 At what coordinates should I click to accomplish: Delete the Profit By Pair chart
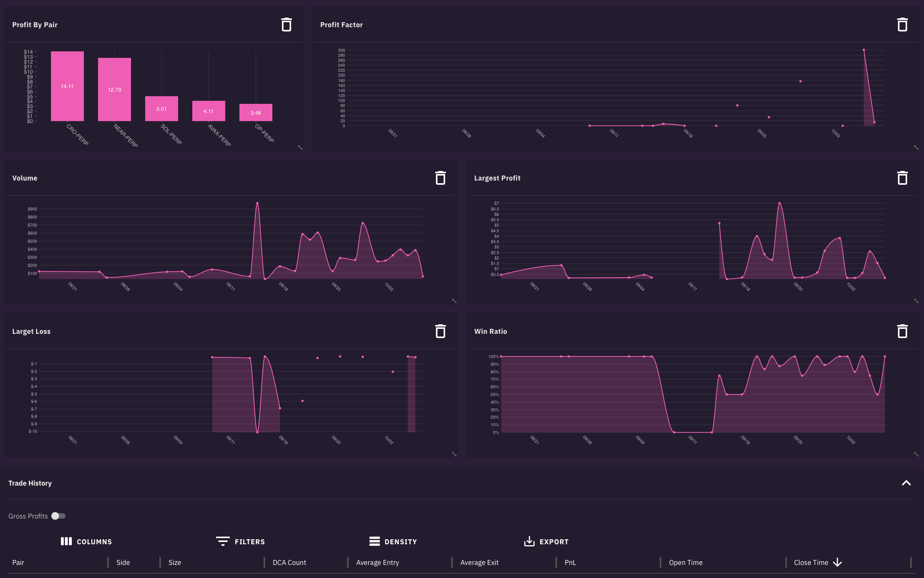click(287, 25)
